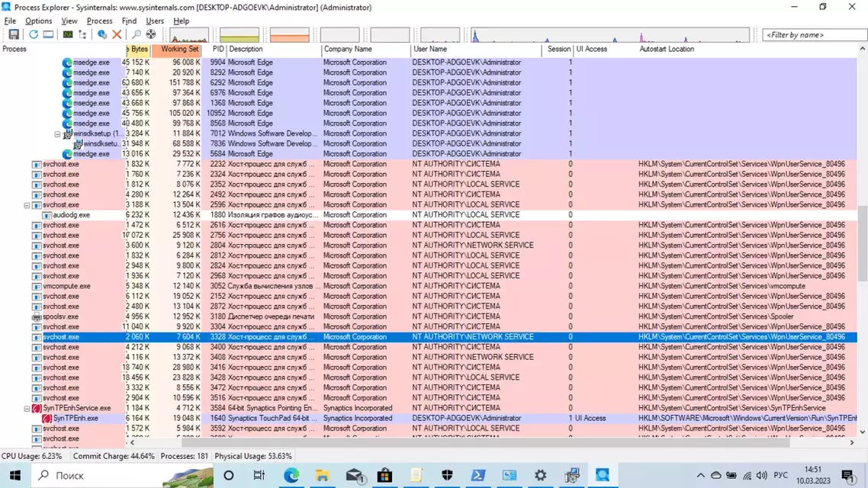This screenshot has height=488, width=868.
Task: Open Microsoft Edge from the taskbar
Action: 291,475
